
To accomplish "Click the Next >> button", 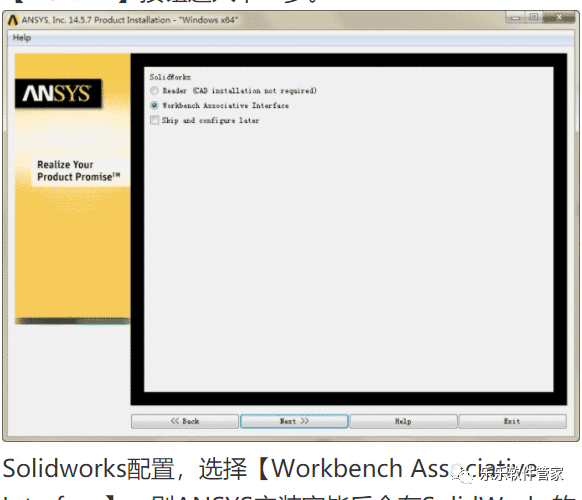I will pos(294,421).
